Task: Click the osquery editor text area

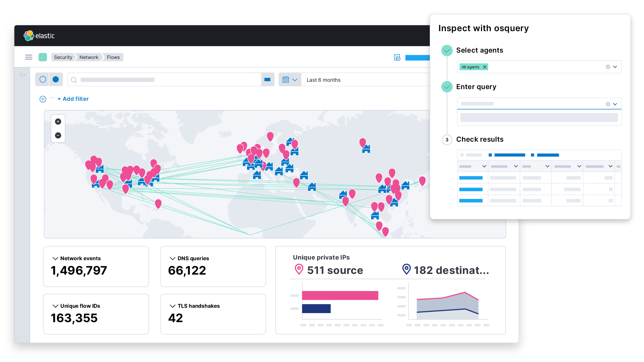Action: [x=539, y=118]
